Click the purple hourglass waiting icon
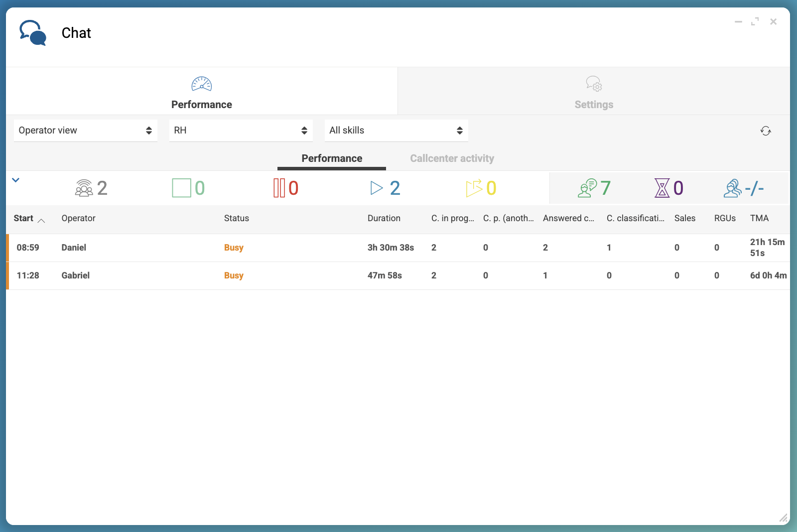Image resolution: width=797 pixels, height=532 pixels. (x=662, y=188)
